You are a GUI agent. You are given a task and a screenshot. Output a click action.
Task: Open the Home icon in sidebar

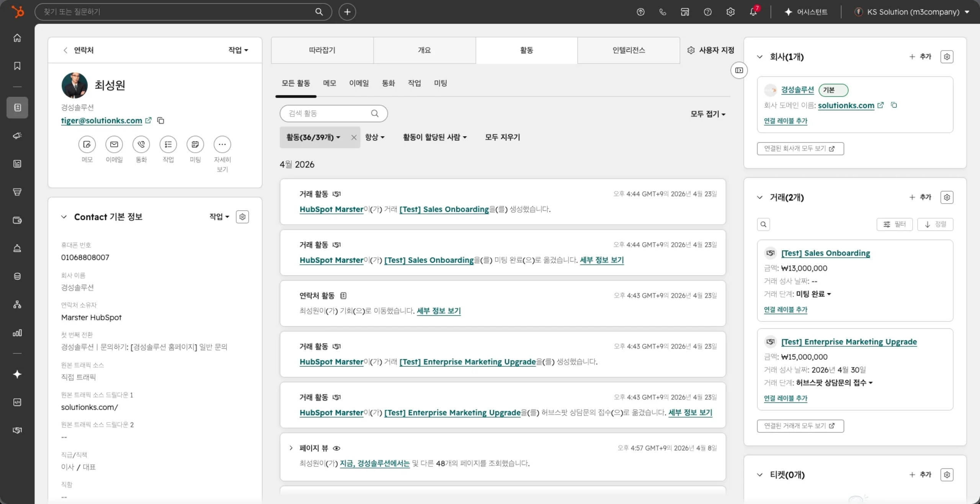[17, 38]
